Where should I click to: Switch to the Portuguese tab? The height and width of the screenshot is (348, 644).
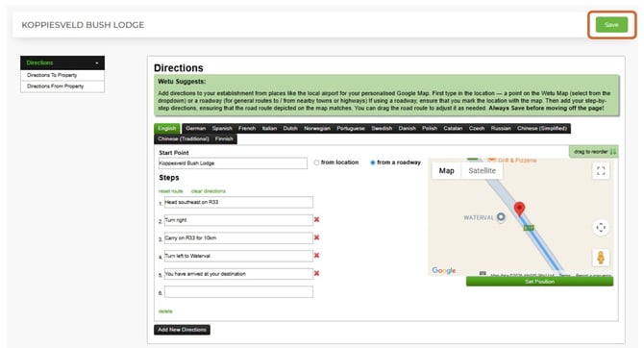tap(351, 128)
